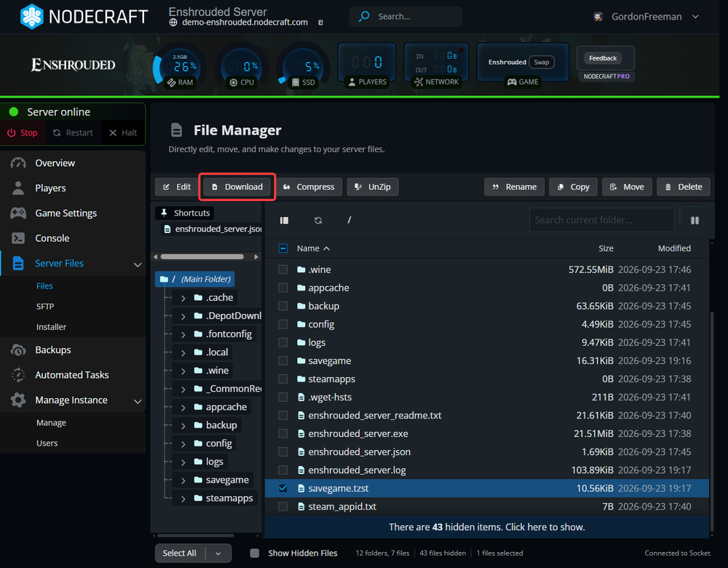Screen dimensions: 728x568
Task: Open the Players counter widget
Action: click(367, 65)
